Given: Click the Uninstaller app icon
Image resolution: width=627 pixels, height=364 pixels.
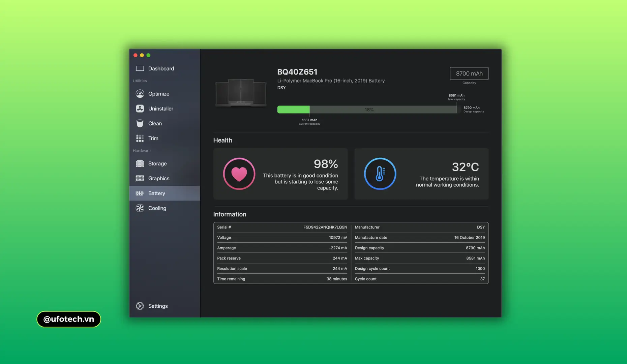Looking at the screenshot, I should [x=140, y=109].
